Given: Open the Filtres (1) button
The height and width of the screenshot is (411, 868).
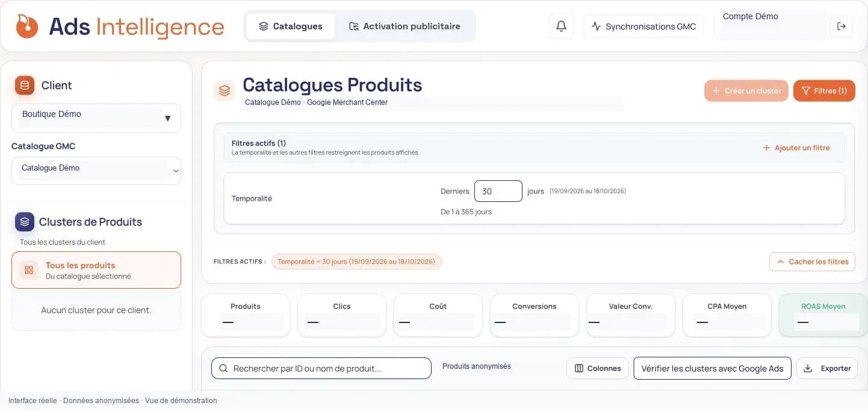Looking at the screenshot, I should [x=824, y=91].
